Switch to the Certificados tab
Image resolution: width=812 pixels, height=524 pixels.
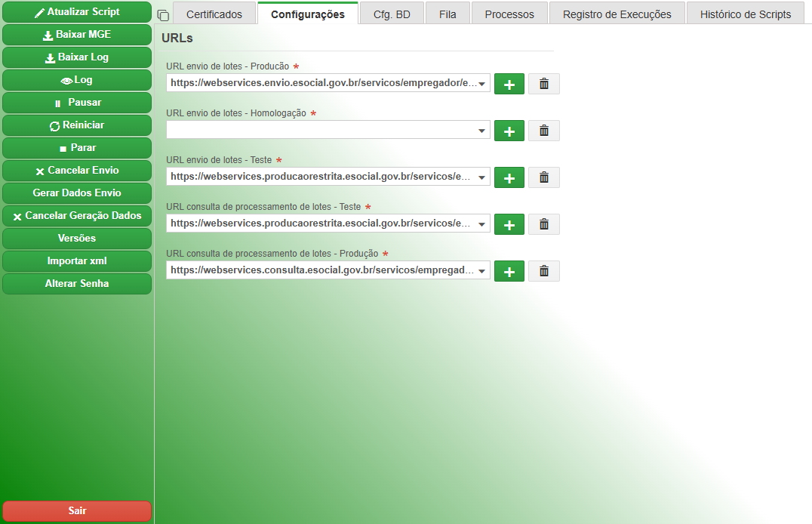214,14
